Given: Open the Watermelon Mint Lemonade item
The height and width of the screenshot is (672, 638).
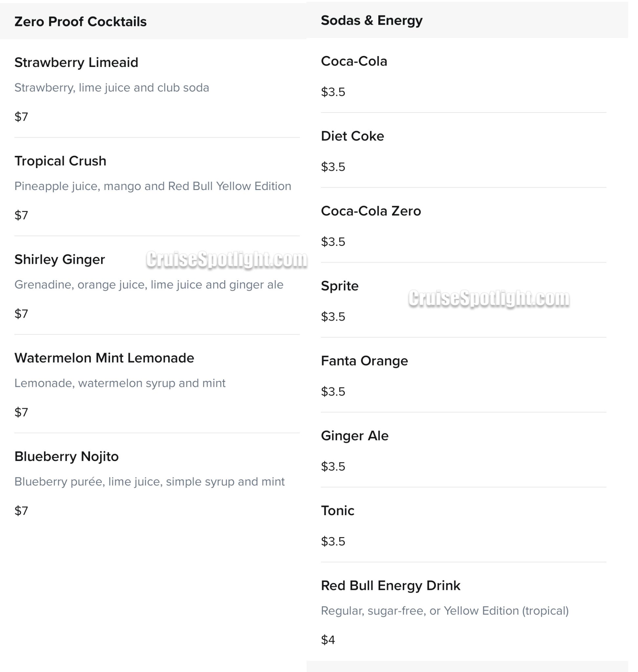Looking at the screenshot, I should point(104,358).
